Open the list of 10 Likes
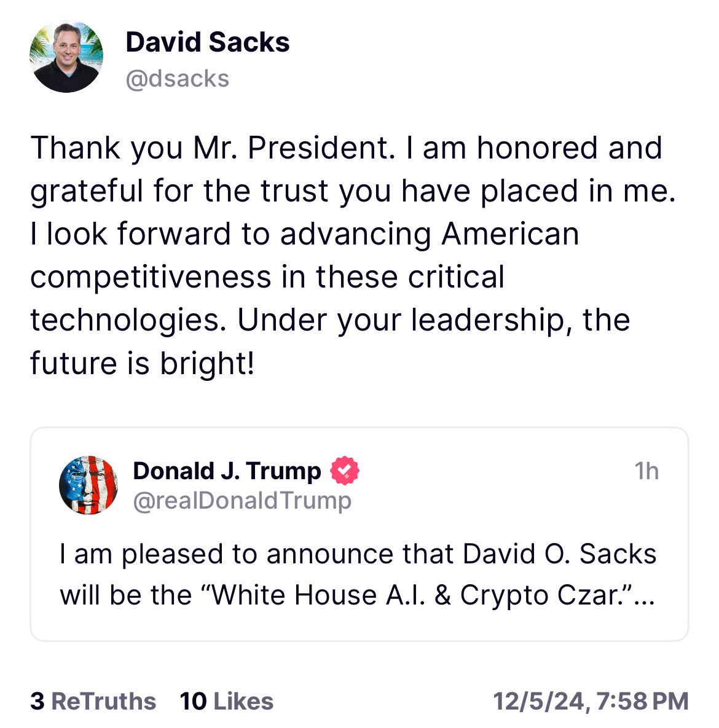Image resolution: width=719 pixels, height=728 pixels. click(x=225, y=699)
